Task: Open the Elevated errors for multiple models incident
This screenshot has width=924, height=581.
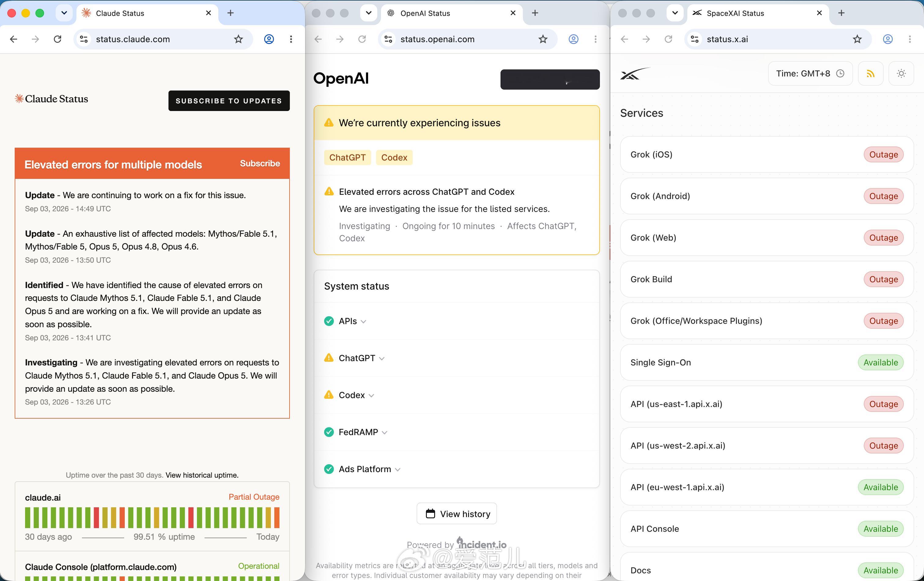Action: (113, 165)
